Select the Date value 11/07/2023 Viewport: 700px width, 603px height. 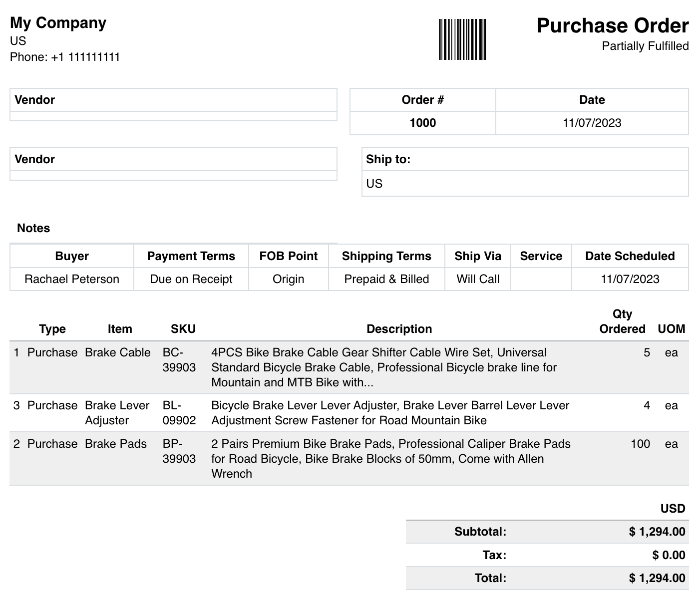(x=592, y=122)
